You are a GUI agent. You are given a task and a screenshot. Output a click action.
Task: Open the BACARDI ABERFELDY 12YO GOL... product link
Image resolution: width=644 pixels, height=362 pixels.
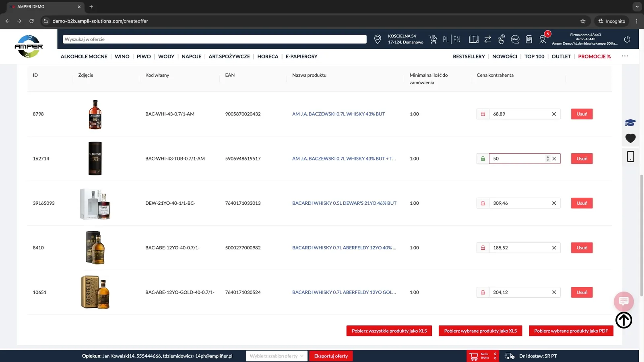click(344, 292)
